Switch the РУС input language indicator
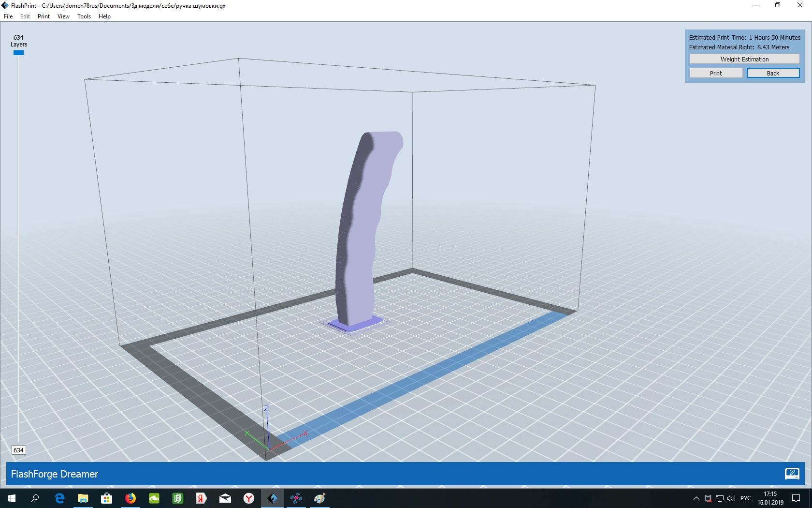This screenshot has width=812, height=508. click(x=746, y=498)
